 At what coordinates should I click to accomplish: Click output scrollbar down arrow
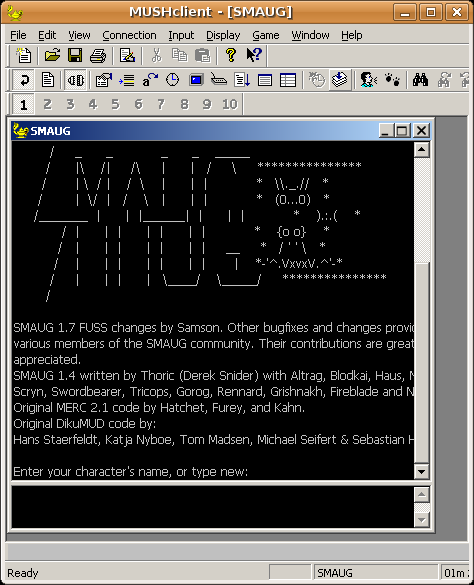tap(422, 472)
